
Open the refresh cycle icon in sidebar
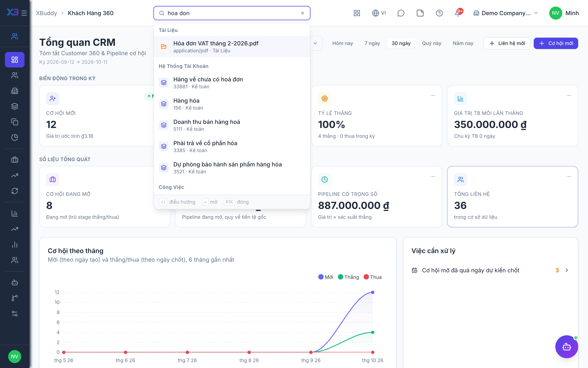tap(14, 191)
